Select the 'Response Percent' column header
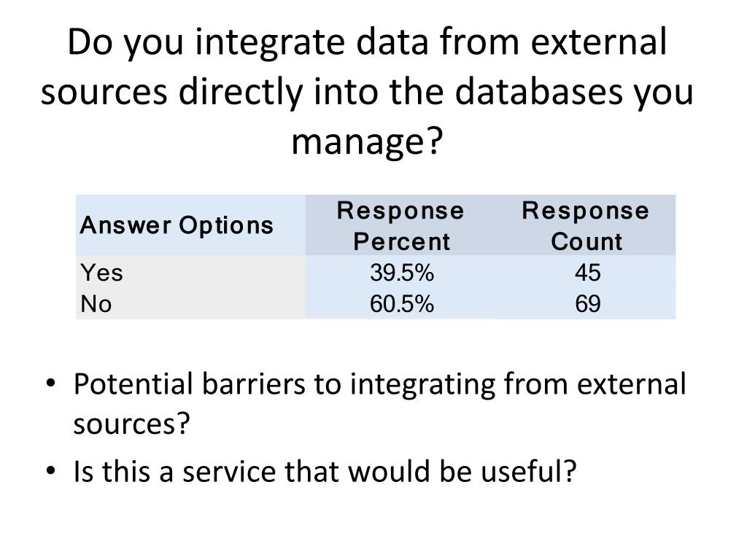The height and width of the screenshot is (560, 747). pyautogui.click(x=401, y=225)
